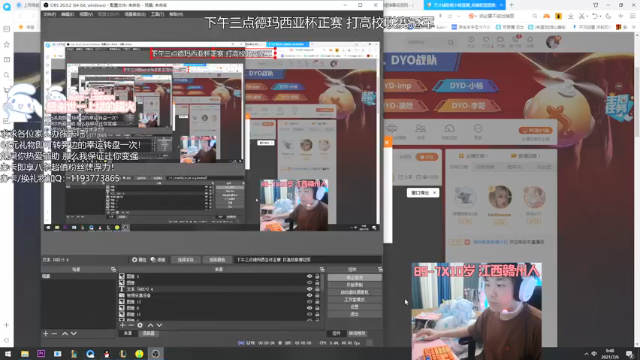Toggle visibility of 视频采集设备 source
This screenshot has height=360, width=640.
(309, 295)
